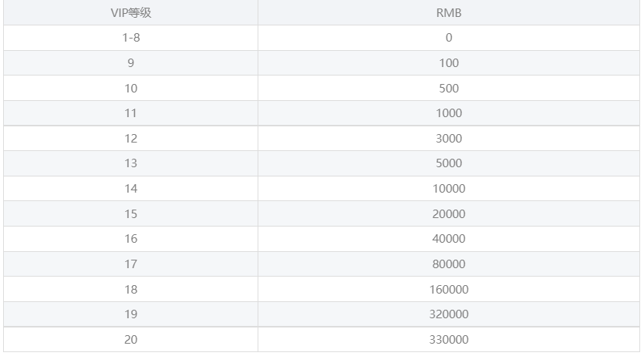Select VIP level 11 cell
644x356 pixels.
coord(130,113)
